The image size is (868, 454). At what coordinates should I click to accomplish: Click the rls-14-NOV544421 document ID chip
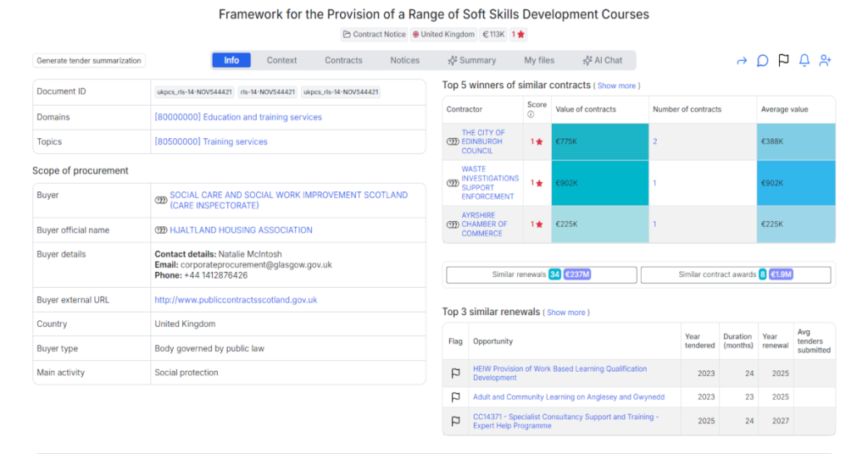point(267,92)
